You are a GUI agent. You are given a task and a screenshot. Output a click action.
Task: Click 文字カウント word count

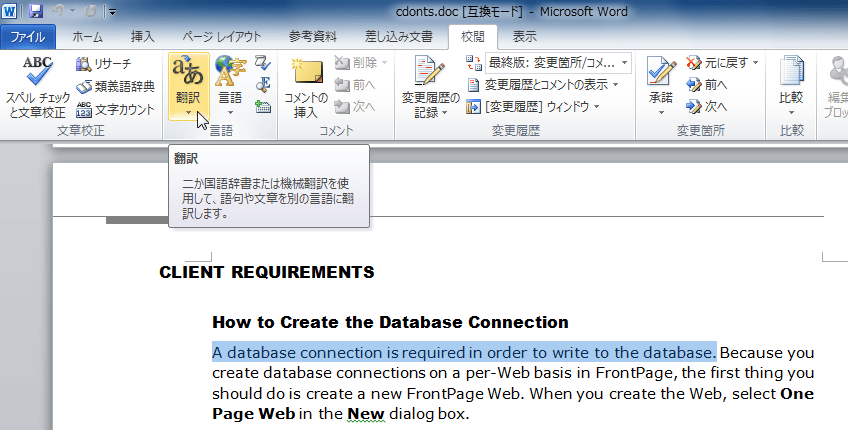[115, 109]
